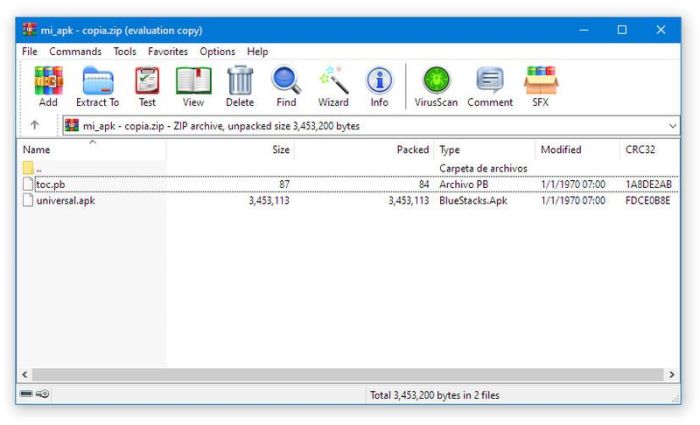Open the Commands menu
The height and width of the screenshot is (425, 700).
[75, 51]
